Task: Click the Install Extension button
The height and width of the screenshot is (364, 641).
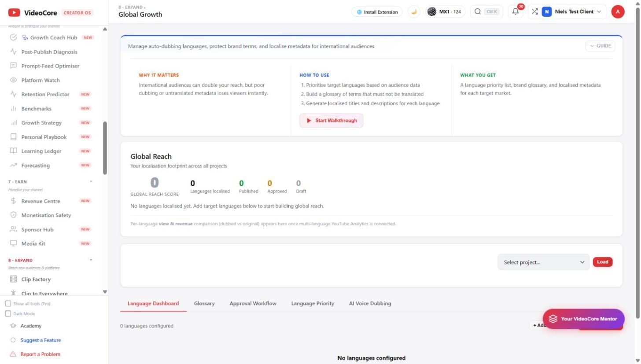Action: [x=377, y=12]
